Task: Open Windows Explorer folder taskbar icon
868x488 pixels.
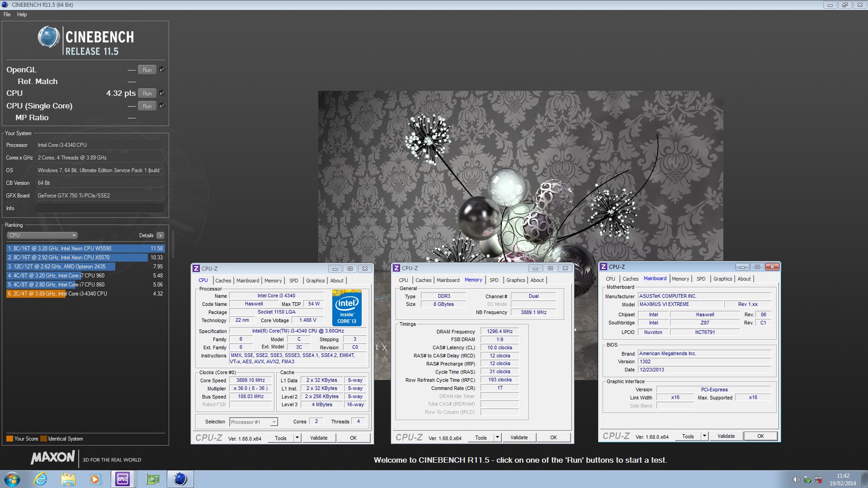Action: pos(68,479)
